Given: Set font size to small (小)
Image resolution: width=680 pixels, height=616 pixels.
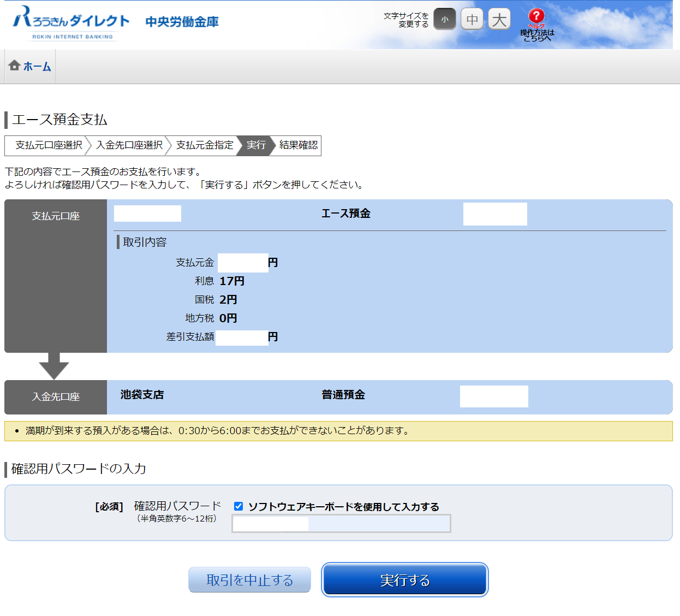Looking at the screenshot, I should tap(445, 20).
